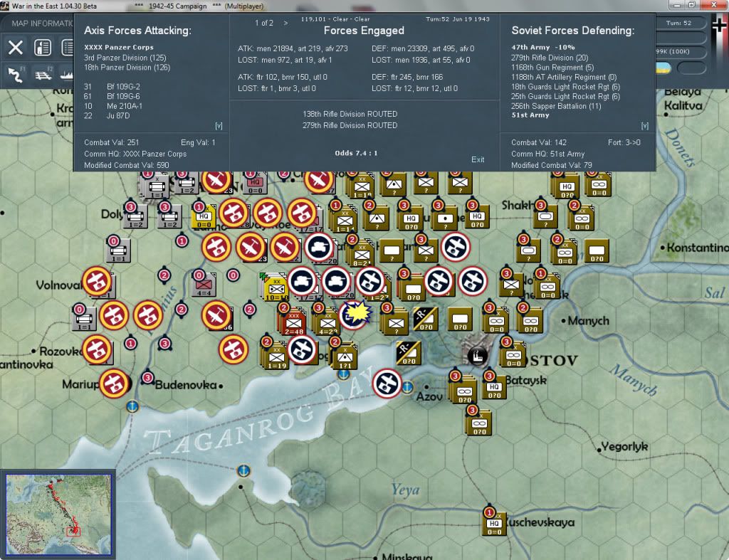Select '18th Guards Light Rocket Rgt (6)'
Screen dimensions: 729x560
[x=565, y=87]
